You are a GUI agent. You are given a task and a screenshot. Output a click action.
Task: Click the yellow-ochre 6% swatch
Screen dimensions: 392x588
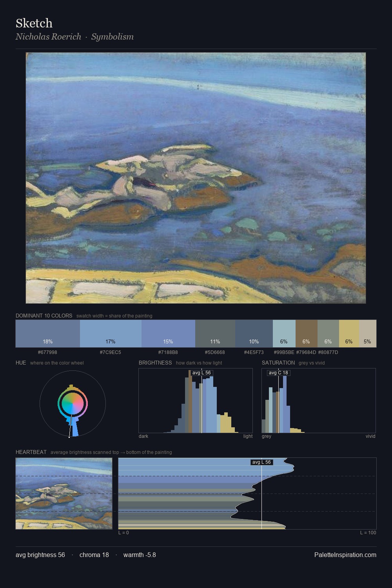coord(349,334)
